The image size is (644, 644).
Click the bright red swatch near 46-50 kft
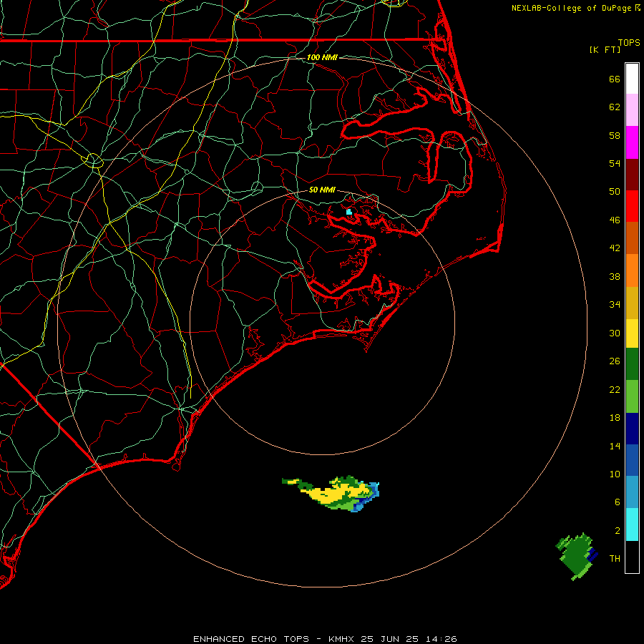click(x=632, y=206)
